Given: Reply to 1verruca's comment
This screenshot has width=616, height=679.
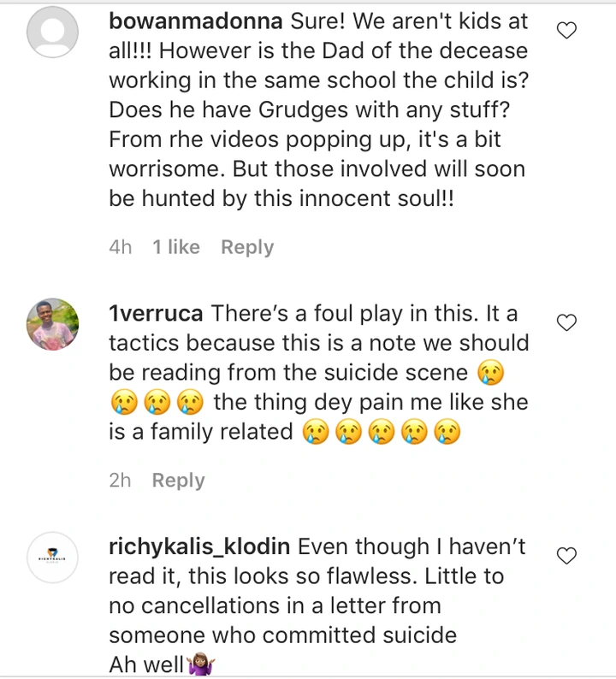Looking at the screenshot, I should 178,481.
